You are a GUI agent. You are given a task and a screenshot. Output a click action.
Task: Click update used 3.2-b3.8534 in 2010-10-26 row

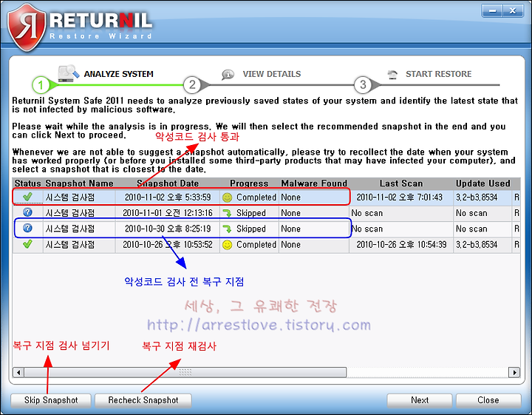click(x=477, y=245)
